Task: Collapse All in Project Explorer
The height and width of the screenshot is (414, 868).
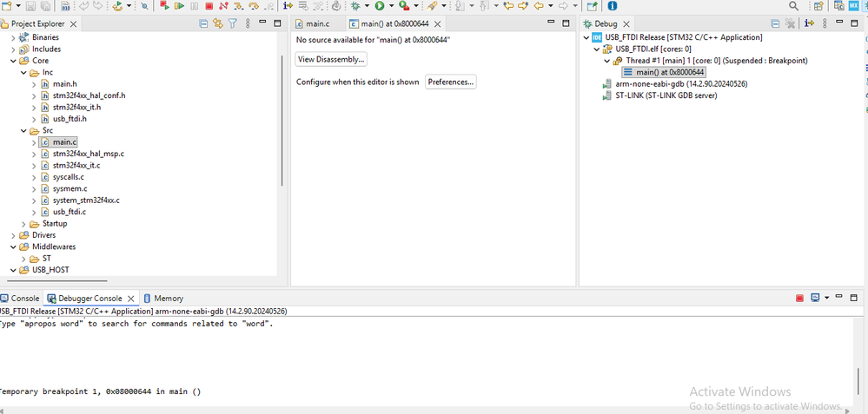Action: [x=203, y=23]
